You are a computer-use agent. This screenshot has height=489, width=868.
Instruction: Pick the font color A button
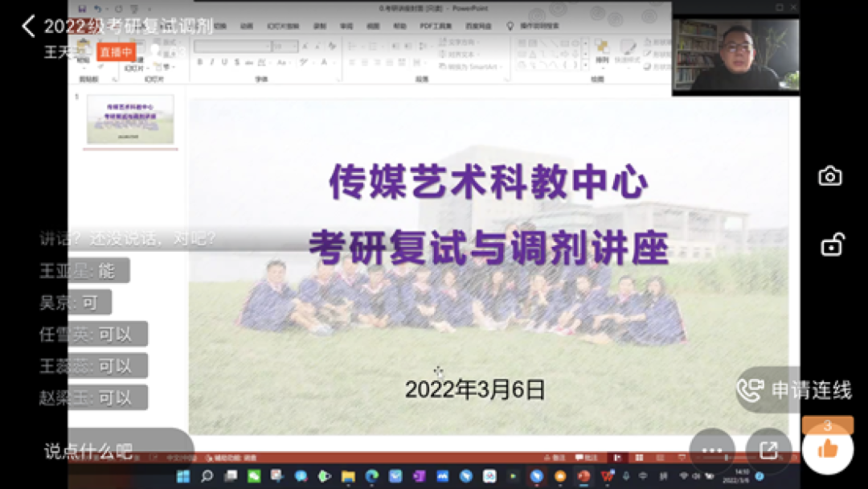click(x=325, y=63)
